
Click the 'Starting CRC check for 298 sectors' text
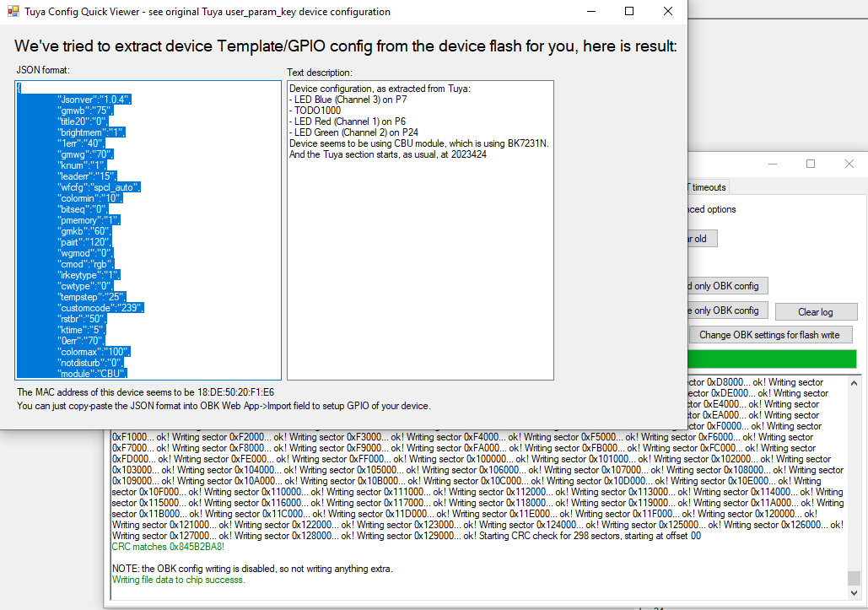590,536
